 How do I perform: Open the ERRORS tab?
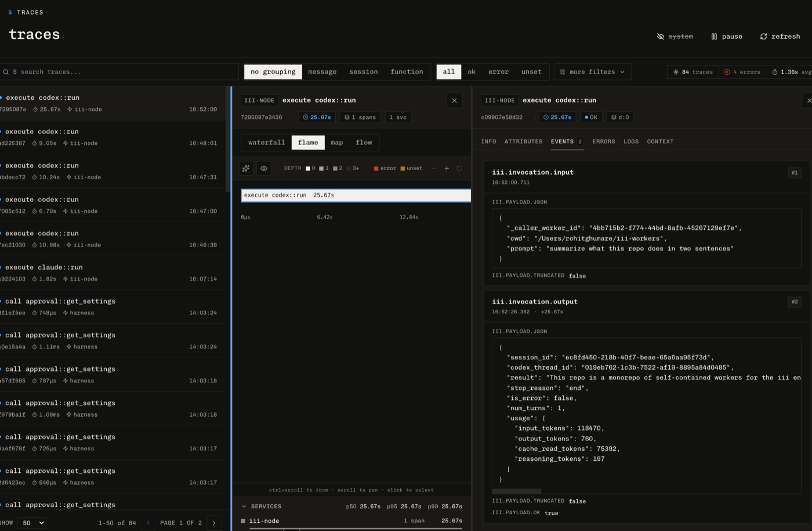[603, 142]
